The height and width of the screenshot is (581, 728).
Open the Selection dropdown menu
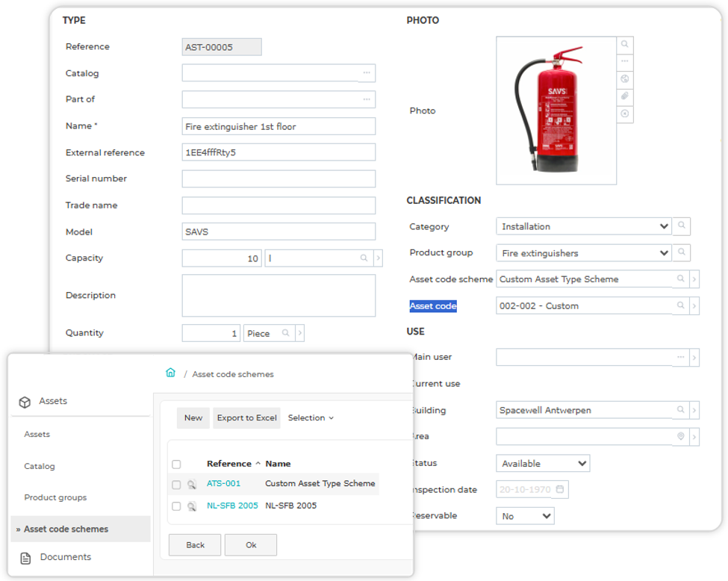coord(311,417)
